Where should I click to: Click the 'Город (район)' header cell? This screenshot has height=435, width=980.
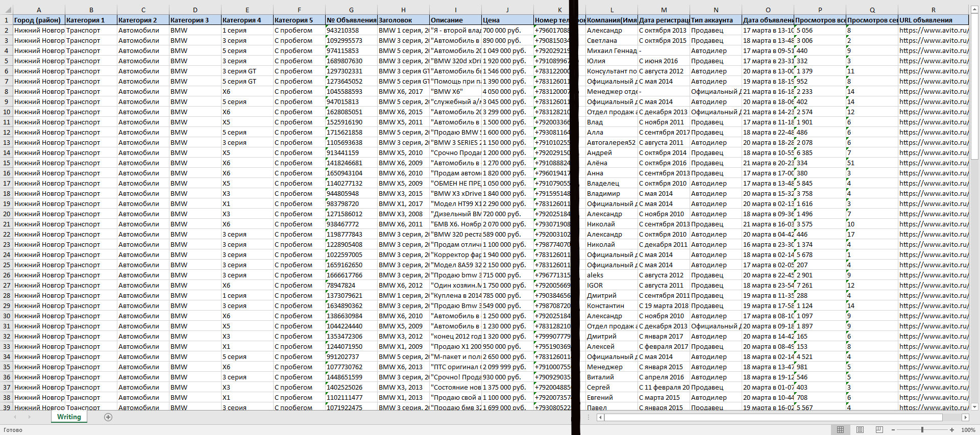39,20
